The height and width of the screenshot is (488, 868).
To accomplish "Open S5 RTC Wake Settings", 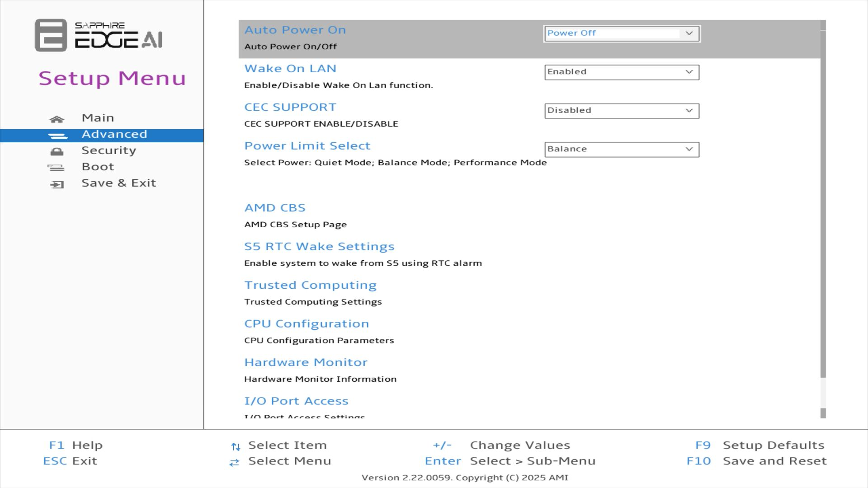I will [319, 247].
